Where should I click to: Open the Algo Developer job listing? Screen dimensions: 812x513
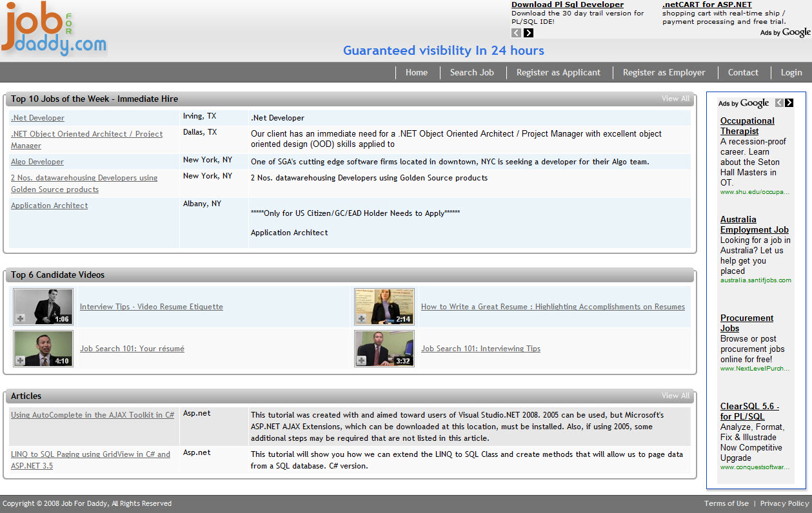pyautogui.click(x=37, y=162)
